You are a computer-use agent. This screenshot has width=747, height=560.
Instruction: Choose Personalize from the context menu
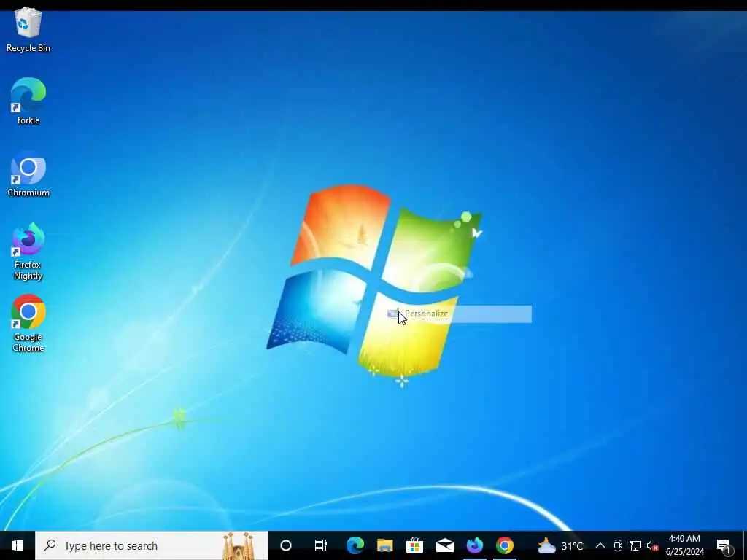(x=460, y=314)
